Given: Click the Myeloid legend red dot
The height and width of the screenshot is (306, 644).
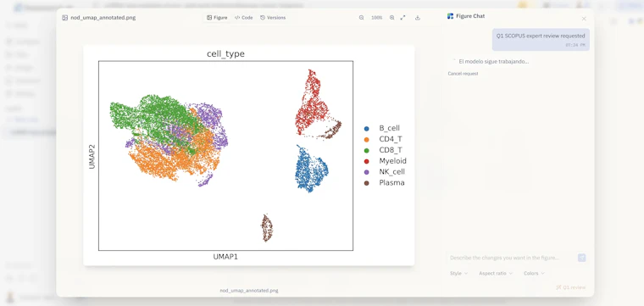Looking at the screenshot, I should point(367,161).
